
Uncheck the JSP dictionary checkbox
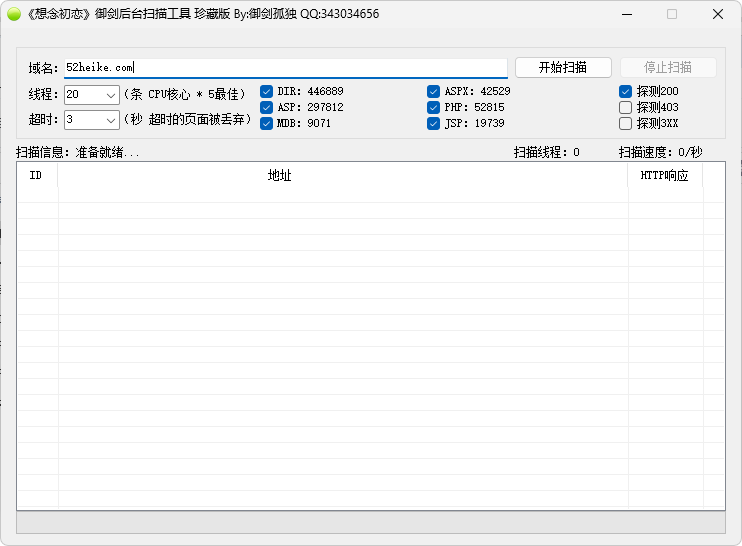[433, 123]
